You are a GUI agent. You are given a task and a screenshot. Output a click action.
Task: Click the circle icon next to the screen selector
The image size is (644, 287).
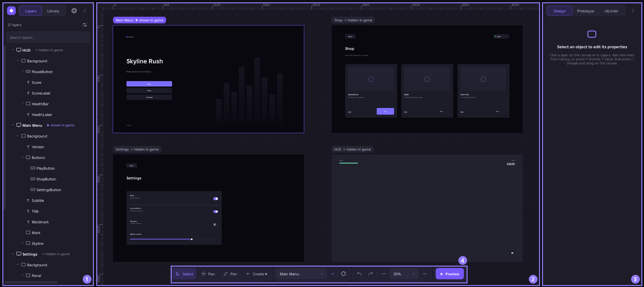pos(343,274)
